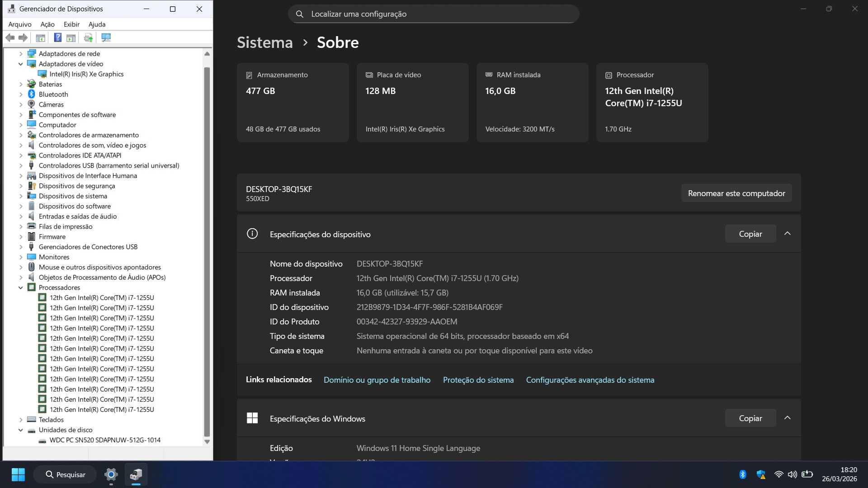Expand the Computador node
This screenshot has height=488, width=868.
[x=20, y=125]
